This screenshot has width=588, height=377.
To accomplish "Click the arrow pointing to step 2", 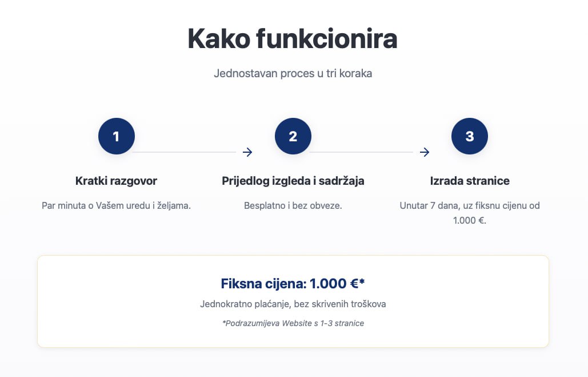I will click(x=247, y=152).
